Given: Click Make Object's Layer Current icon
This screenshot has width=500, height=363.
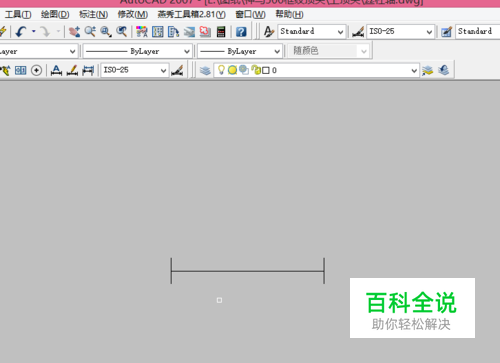Looking at the screenshot, I should pyautogui.click(x=428, y=70).
